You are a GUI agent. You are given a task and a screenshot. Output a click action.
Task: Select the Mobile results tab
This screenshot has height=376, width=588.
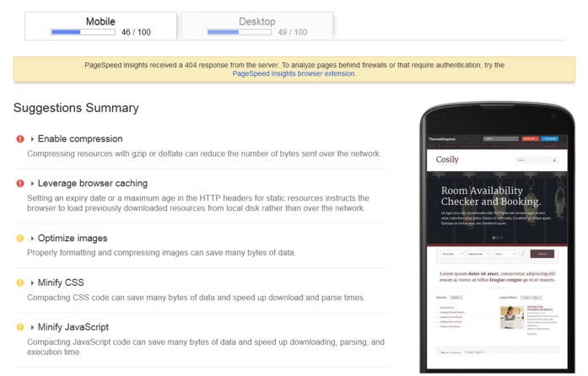point(100,26)
